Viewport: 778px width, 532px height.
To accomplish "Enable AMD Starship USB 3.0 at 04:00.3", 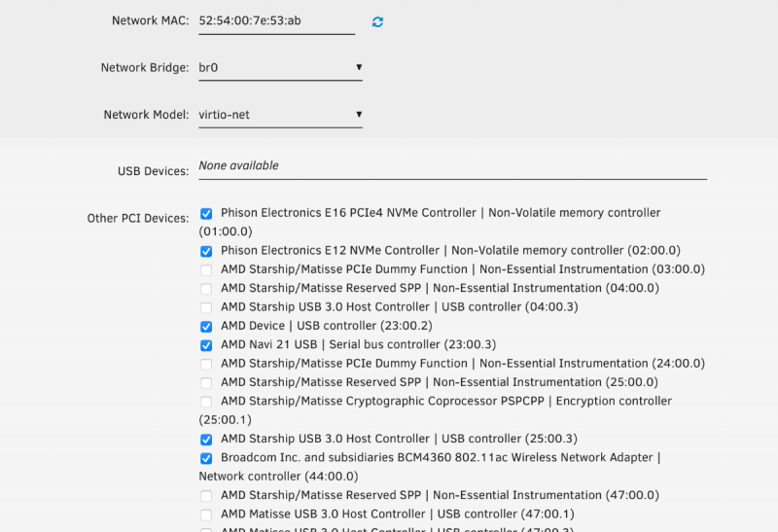I will tap(206, 307).
